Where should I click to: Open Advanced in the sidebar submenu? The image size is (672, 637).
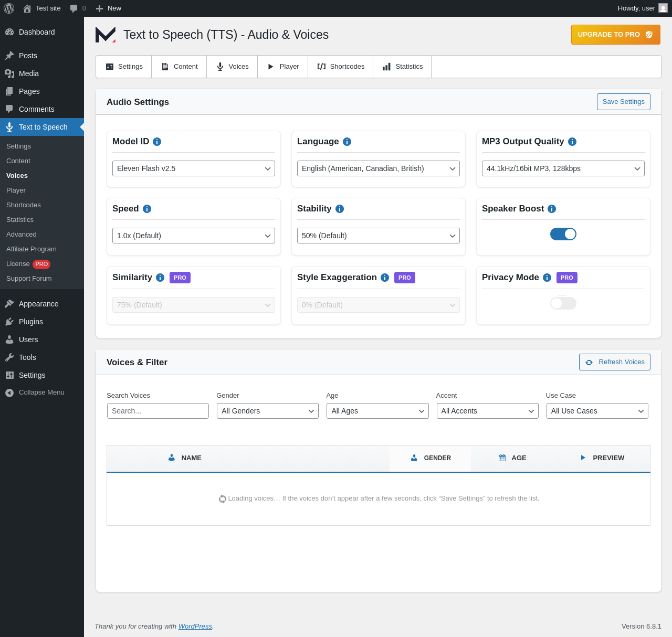42,235
